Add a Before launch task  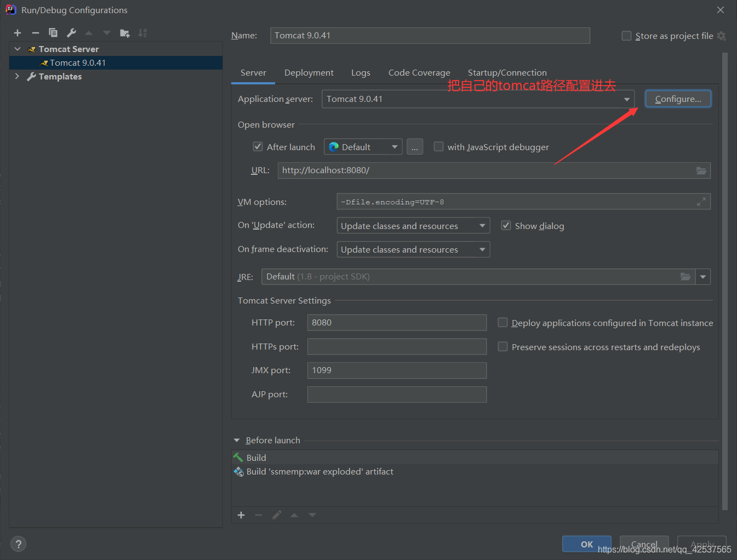point(241,515)
